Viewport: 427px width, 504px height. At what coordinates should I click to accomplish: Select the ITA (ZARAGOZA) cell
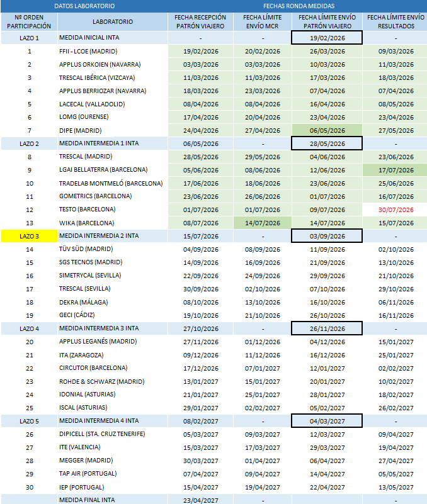(113, 355)
